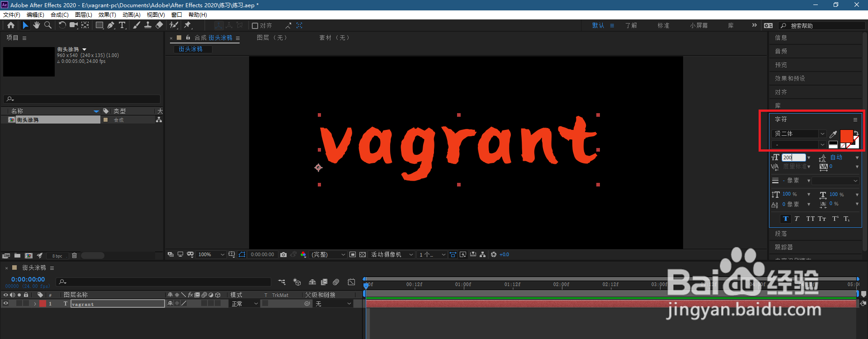Screen dimensions: 868x339
Task: Switch to the 小屏幕 workspace
Action: [699, 26]
